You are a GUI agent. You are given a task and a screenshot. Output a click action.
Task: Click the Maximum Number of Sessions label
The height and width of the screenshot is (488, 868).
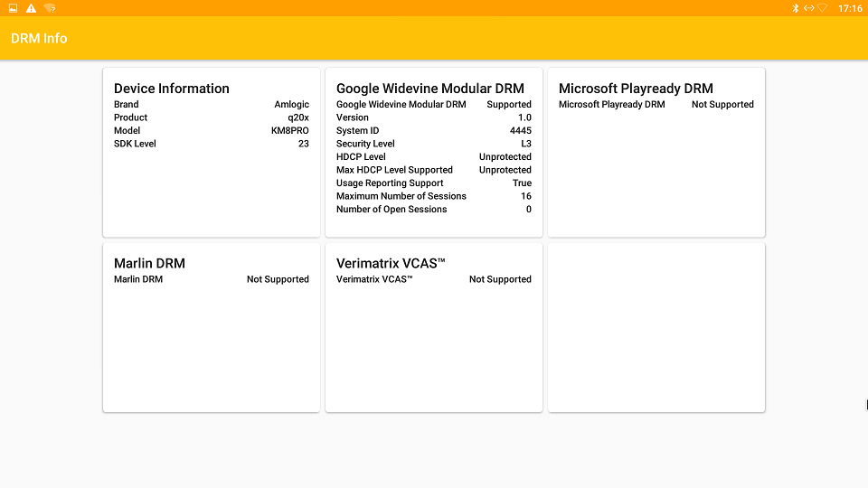401,196
